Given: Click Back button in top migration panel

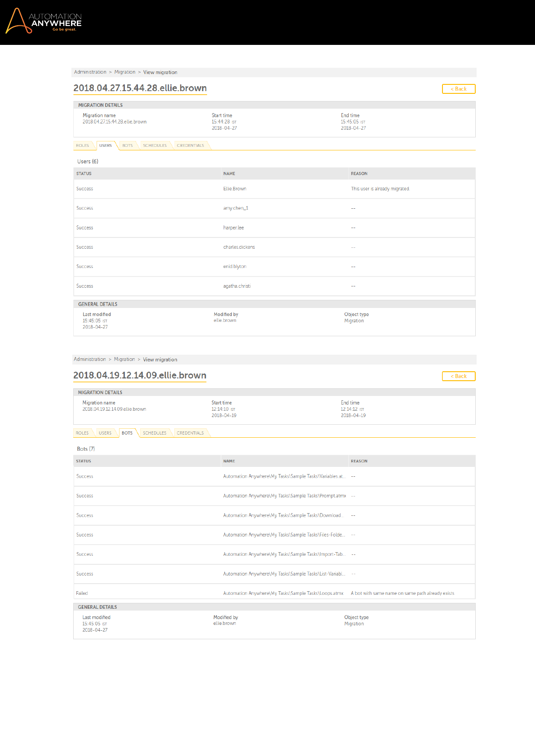Looking at the screenshot, I should tap(459, 89).
